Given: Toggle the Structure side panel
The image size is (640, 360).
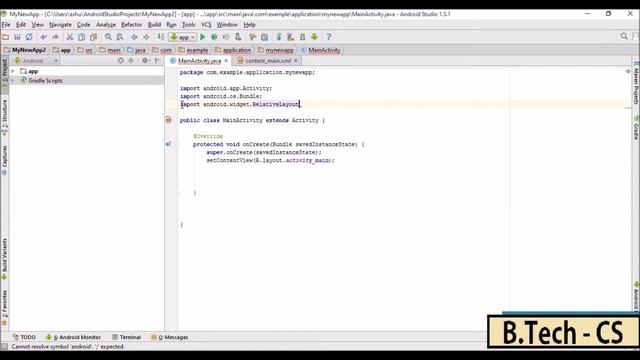Looking at the screenshot, I should click(x=4, y=118).
